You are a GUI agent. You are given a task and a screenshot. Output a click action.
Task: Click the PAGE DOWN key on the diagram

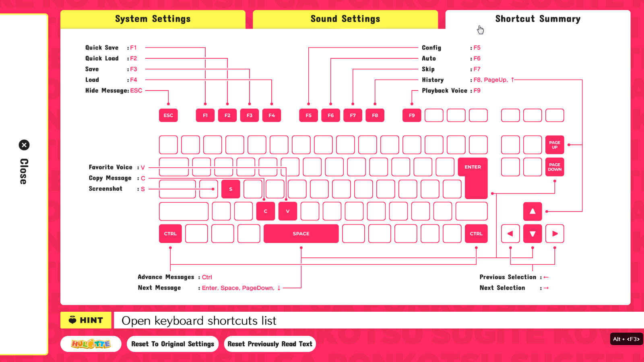555,167
